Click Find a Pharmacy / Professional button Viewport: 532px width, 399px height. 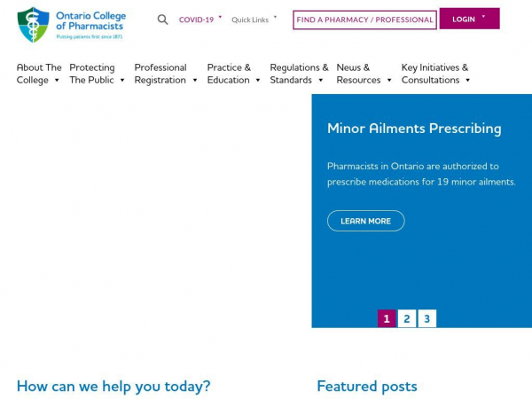[364, 20]
